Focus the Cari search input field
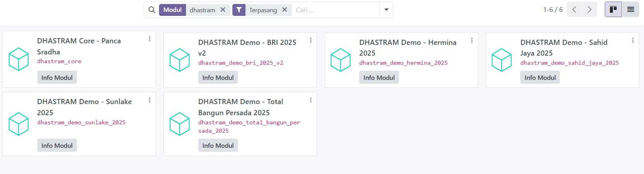The image size is (644, 174). click(x=336, y=10)
